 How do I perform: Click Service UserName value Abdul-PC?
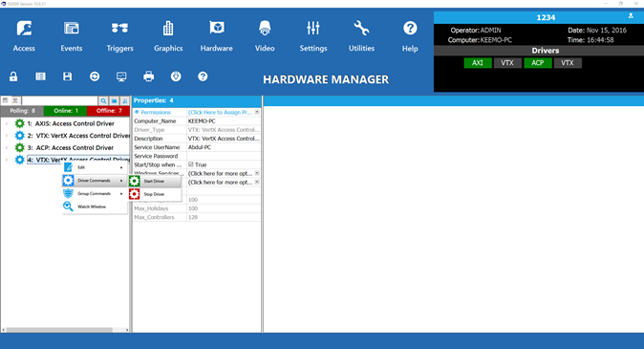(224, 147)
